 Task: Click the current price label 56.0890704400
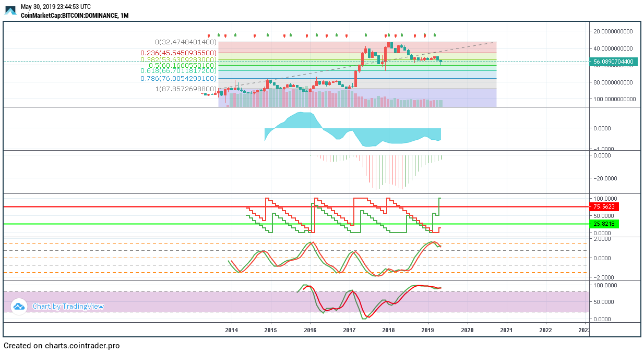(614, 62)
